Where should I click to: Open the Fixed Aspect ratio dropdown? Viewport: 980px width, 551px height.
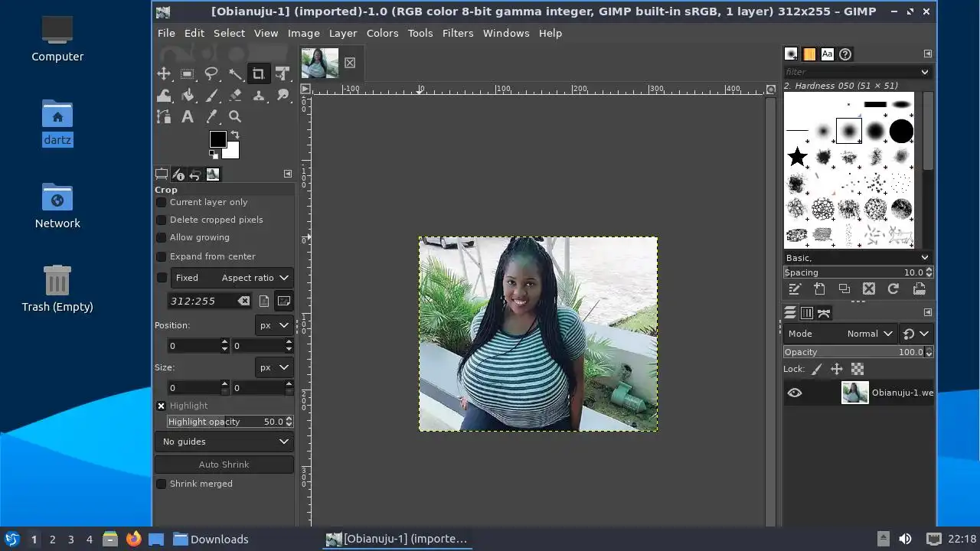[x=231, y=278]
